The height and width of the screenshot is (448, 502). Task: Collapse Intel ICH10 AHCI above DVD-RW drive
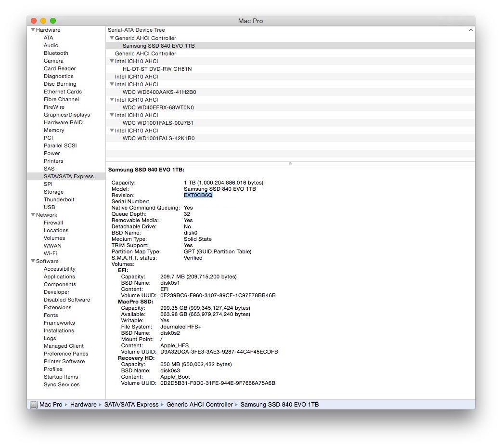(112, 61)
